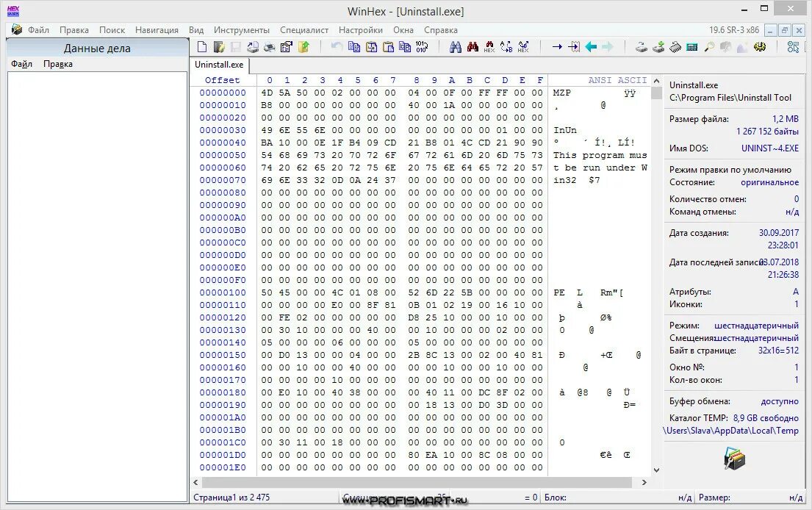Open the Calculator icon in toolbar
This screenshot has height=510, width=812.
point(692,47)
